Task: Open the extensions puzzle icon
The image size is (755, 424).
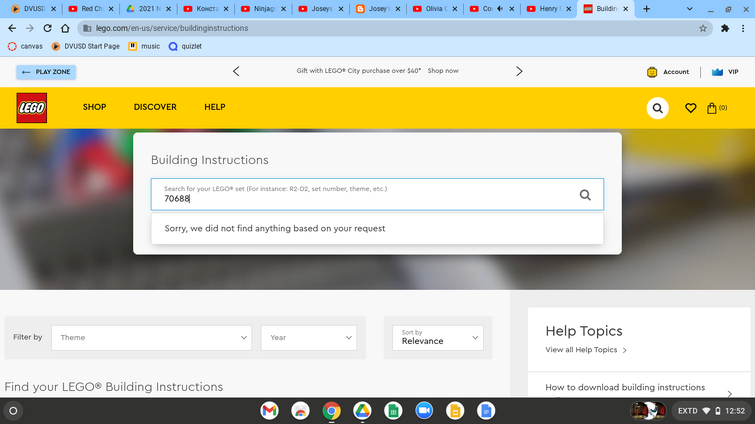Action: [725, 28]
